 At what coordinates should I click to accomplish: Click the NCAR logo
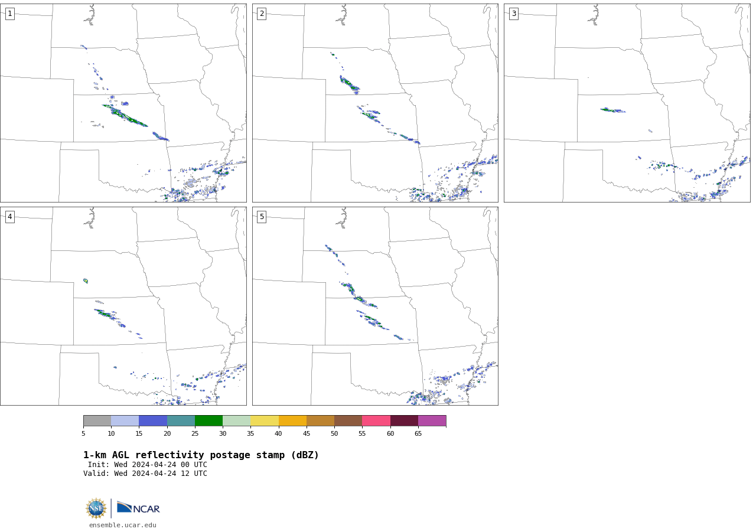pos(138,508)
